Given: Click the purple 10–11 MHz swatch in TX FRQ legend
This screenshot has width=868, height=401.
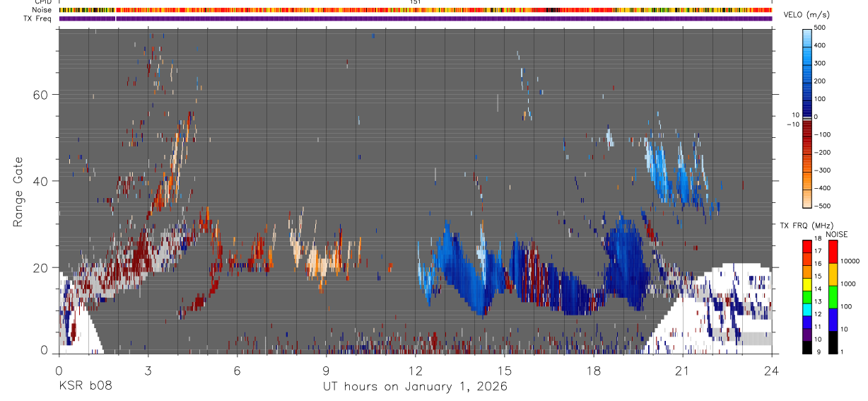Looking at the screenshot, I should (x=807, y=334).
